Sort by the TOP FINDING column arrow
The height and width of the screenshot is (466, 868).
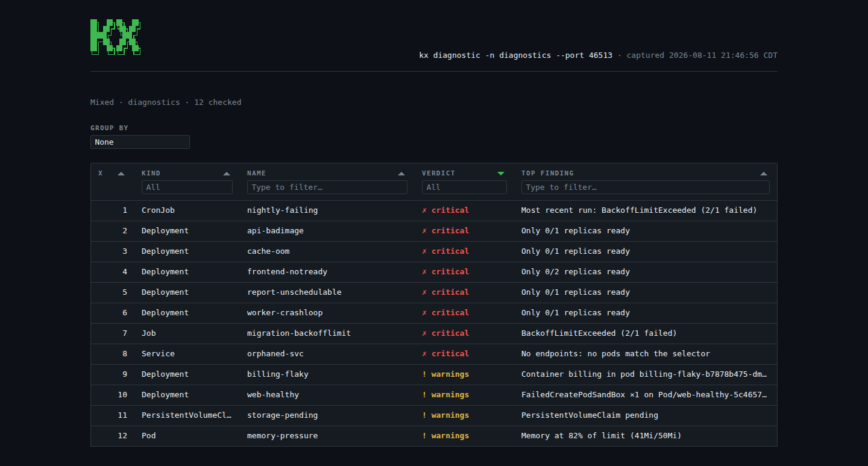click(764, 174)
